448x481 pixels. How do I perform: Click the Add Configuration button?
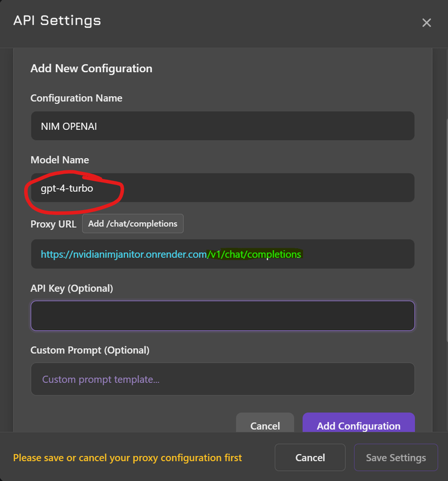(358, 423)
